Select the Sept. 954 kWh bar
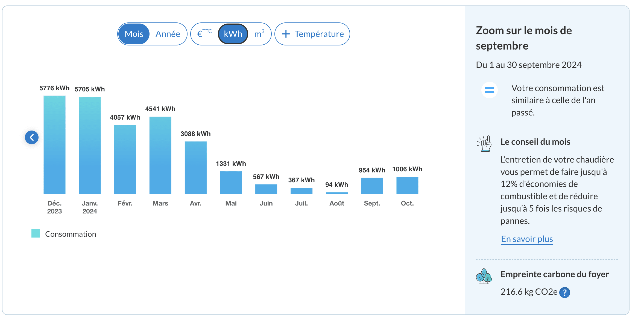644x318 pixels. 372,186
